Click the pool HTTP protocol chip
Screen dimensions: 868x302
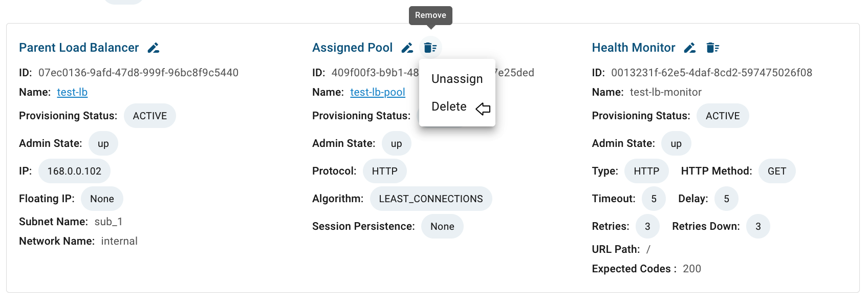385,171
